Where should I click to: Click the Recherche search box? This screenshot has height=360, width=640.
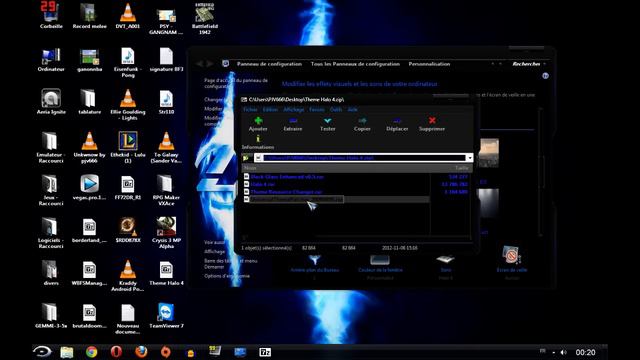pyautogui.click(x=527, y=64)
